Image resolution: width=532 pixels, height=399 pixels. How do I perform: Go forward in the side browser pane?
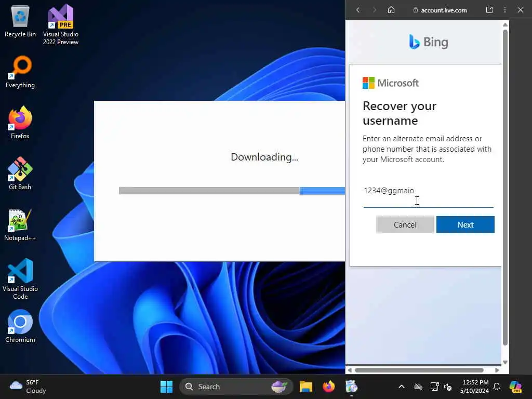[374, 10]
